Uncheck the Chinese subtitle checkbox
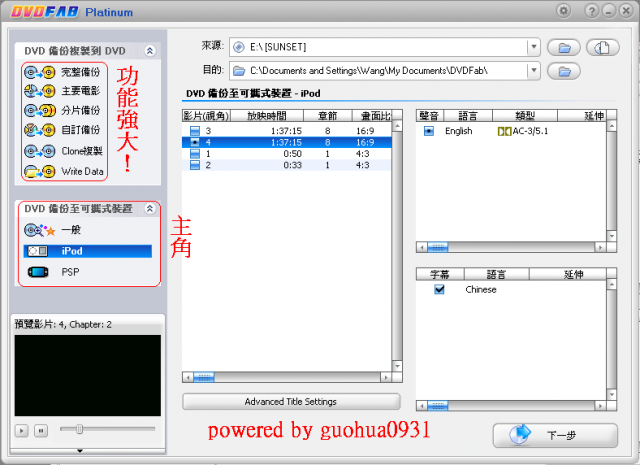This screenshot has height=465, width=640. coord(439,289)
